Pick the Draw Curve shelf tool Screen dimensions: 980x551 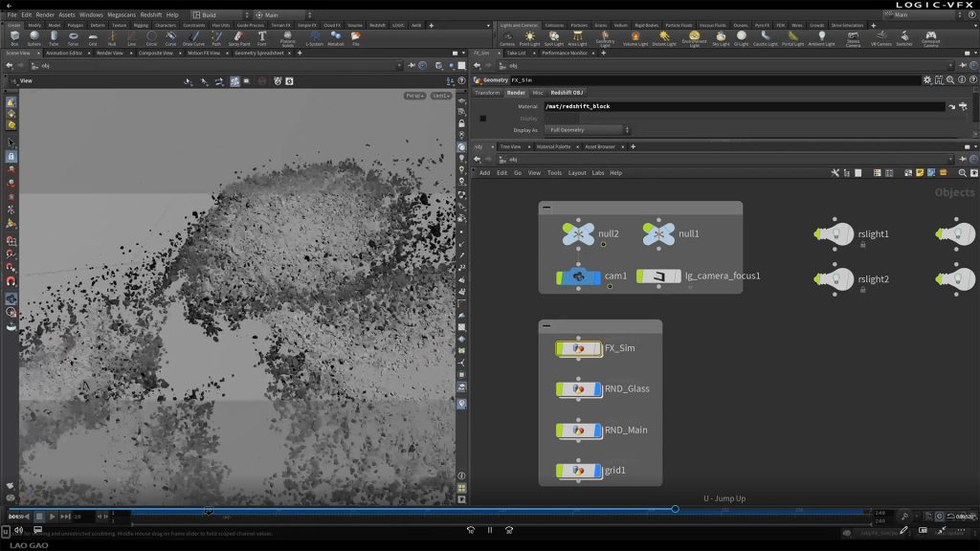pos(192,37)
